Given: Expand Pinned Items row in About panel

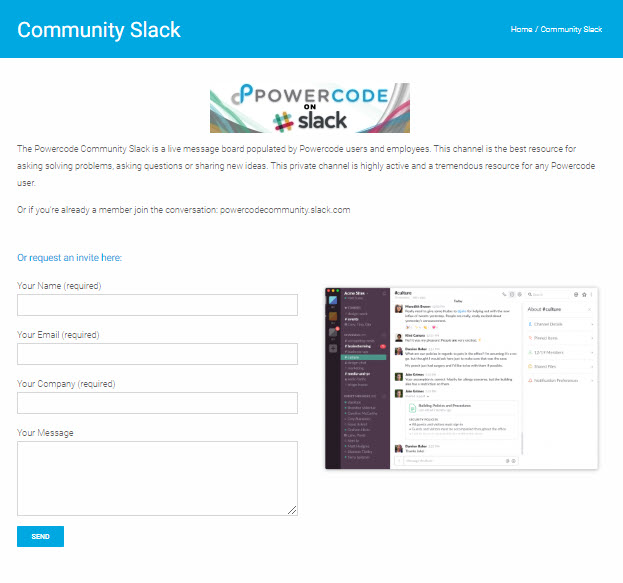Looking at the screenshot, I should click(560, 338).
